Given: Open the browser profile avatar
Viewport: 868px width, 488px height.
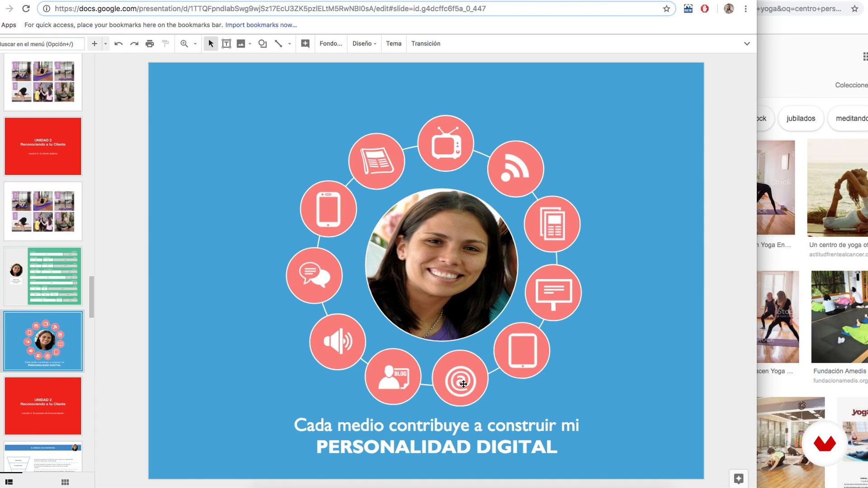Looking at the screenshot, I should pos(729,9).
